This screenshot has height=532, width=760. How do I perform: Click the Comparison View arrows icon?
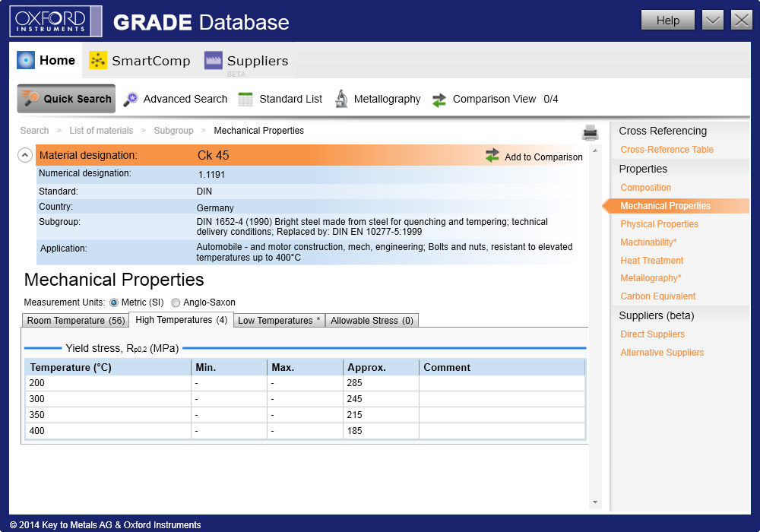[x=439, y=100]
